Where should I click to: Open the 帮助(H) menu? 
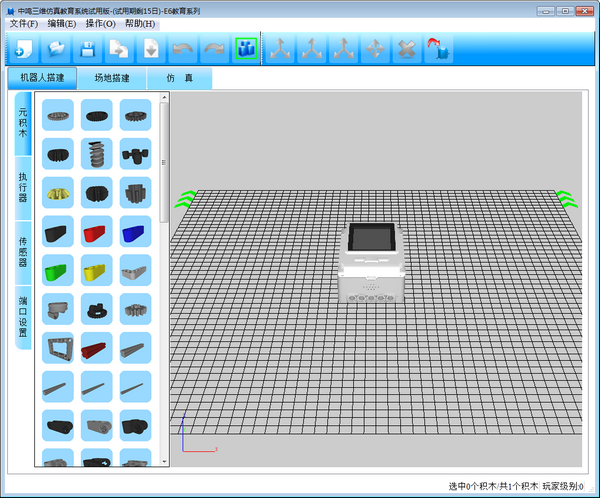tap(140, 23)
